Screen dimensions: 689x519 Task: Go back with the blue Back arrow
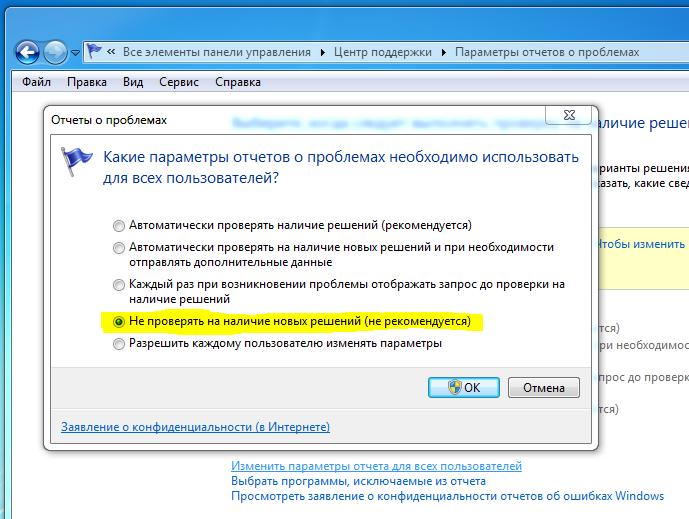[x=27, y=53]
